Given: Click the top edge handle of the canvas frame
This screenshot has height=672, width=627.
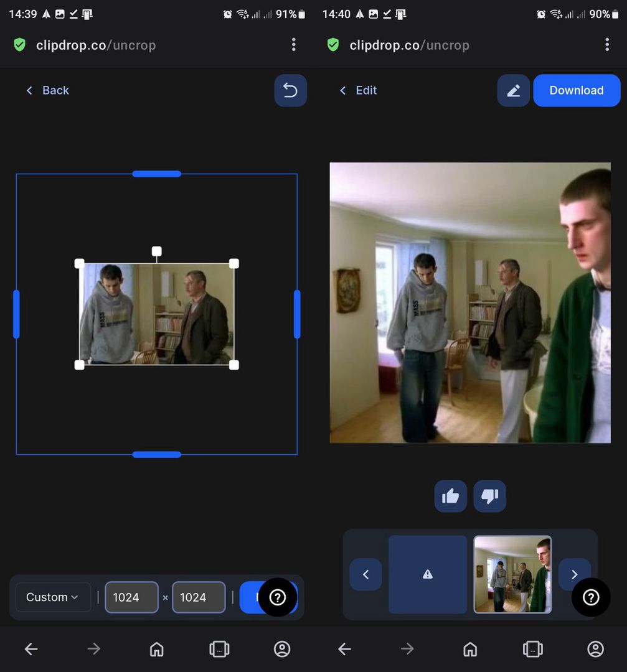Looking at the screenshot, I should click(157, 174).
